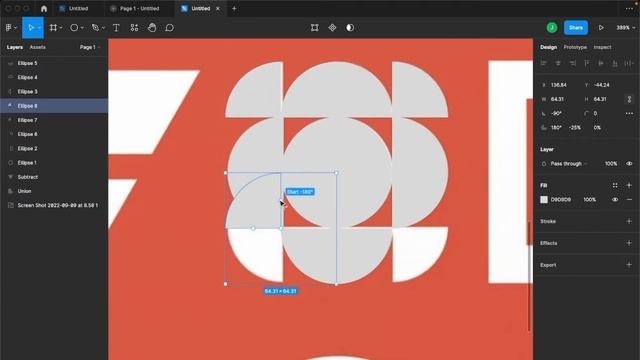
Task: Click Align top icon
Action: 587,63
